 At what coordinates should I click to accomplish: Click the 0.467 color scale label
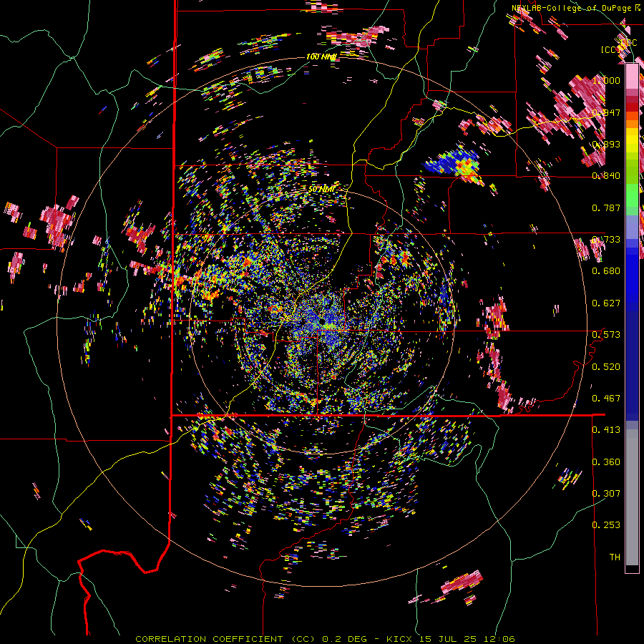click(x=606, y=398)
